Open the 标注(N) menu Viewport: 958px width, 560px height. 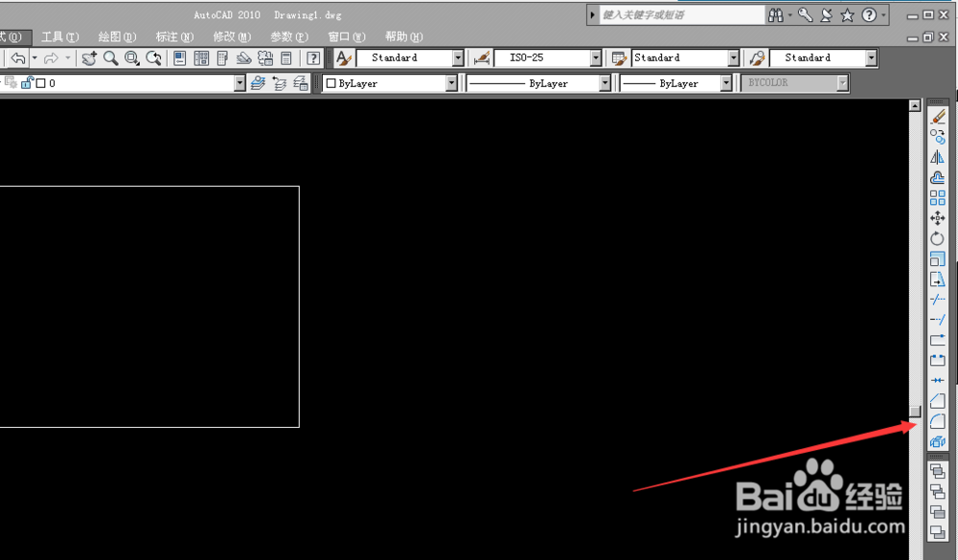click(x=174, y=37)
